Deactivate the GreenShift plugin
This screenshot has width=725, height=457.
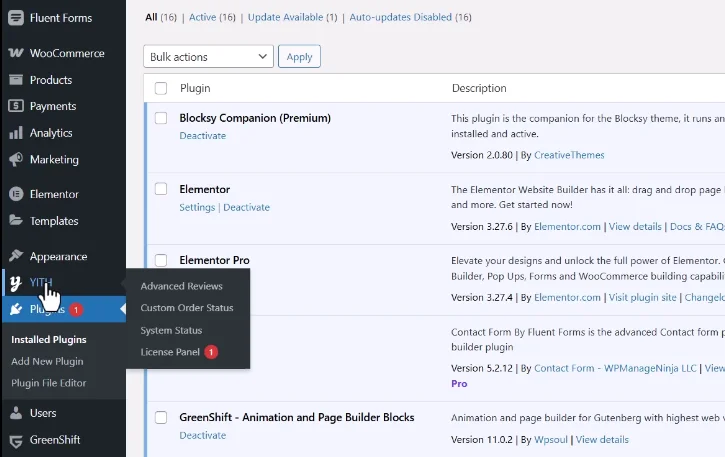point(203,435)
